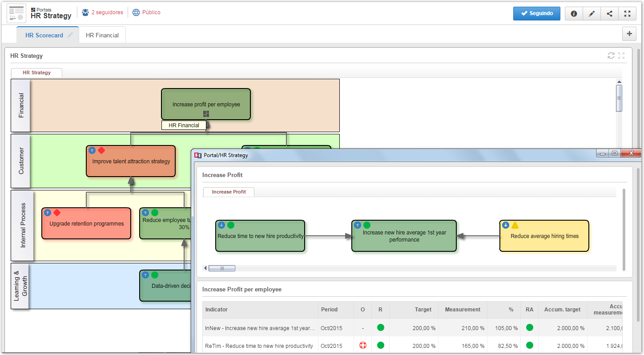Click the share portal icon
The height and width of the screenshot is (355, 644).
point(609,13)
